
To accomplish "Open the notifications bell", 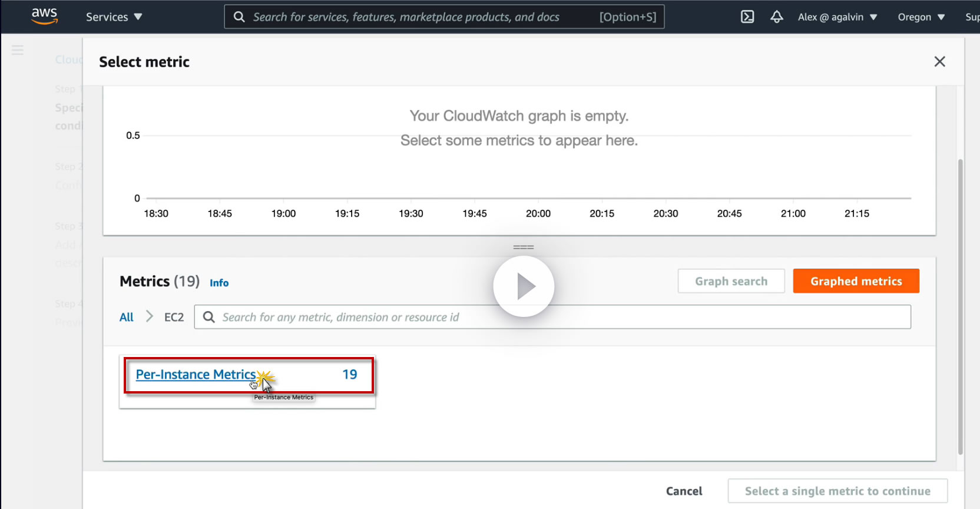I will point(777,17).
